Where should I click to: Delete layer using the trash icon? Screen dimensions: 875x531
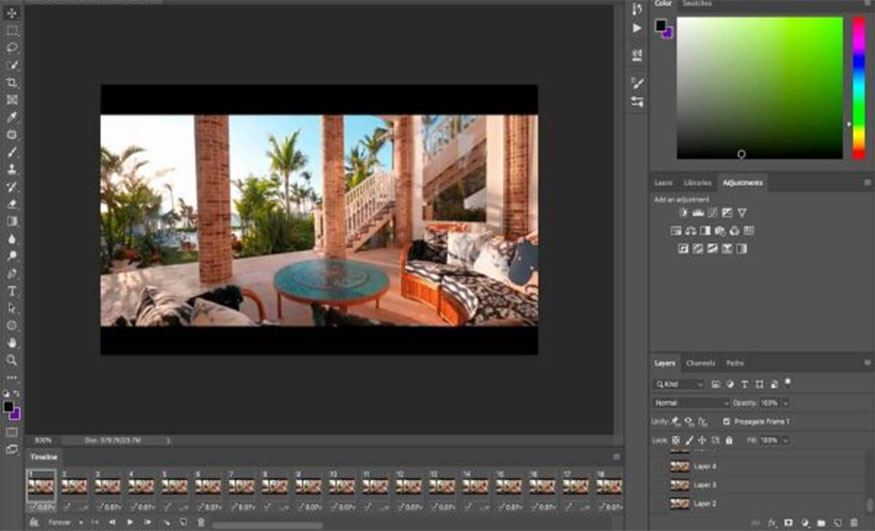[852, 522]
